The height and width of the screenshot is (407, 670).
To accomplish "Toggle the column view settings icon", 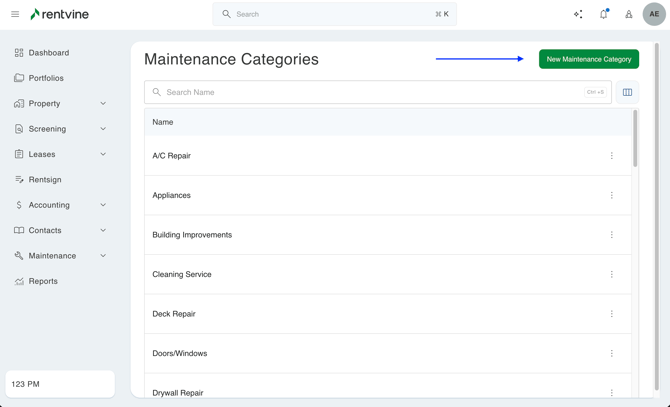I will 627,92.
